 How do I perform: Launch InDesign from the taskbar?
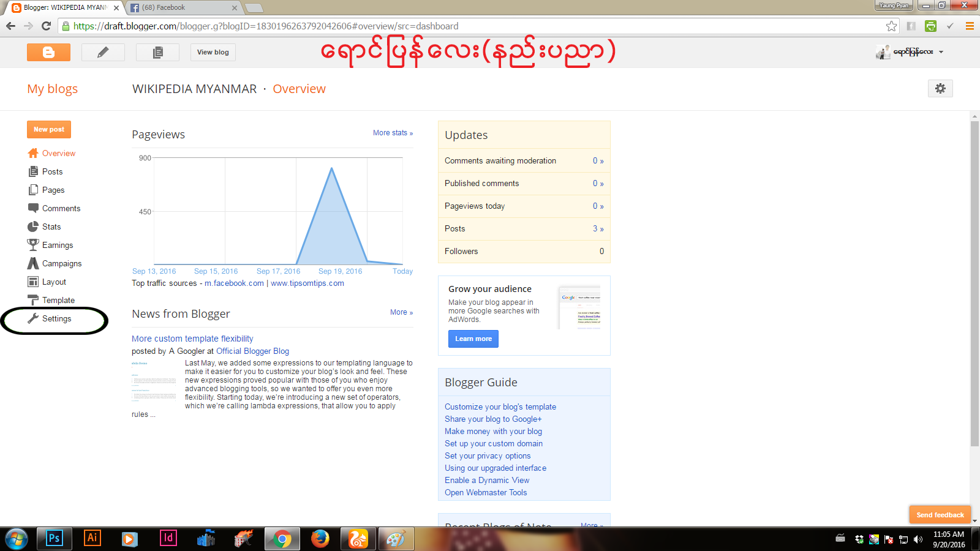point(168,538)
